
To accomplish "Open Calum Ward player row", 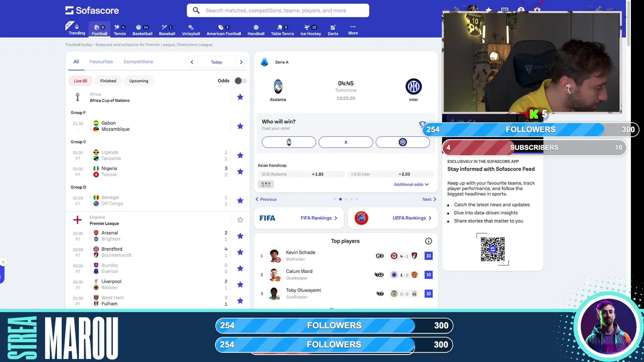I will 346,275.
